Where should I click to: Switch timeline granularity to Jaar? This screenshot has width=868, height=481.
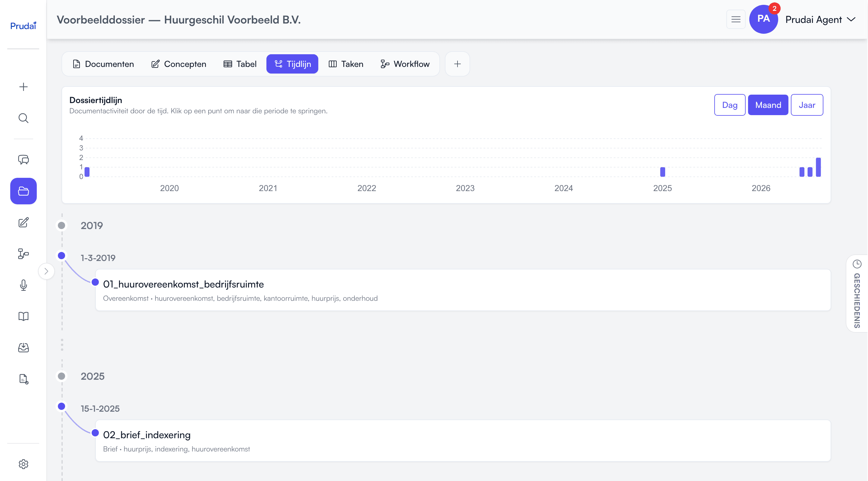(x=807, y=105)
